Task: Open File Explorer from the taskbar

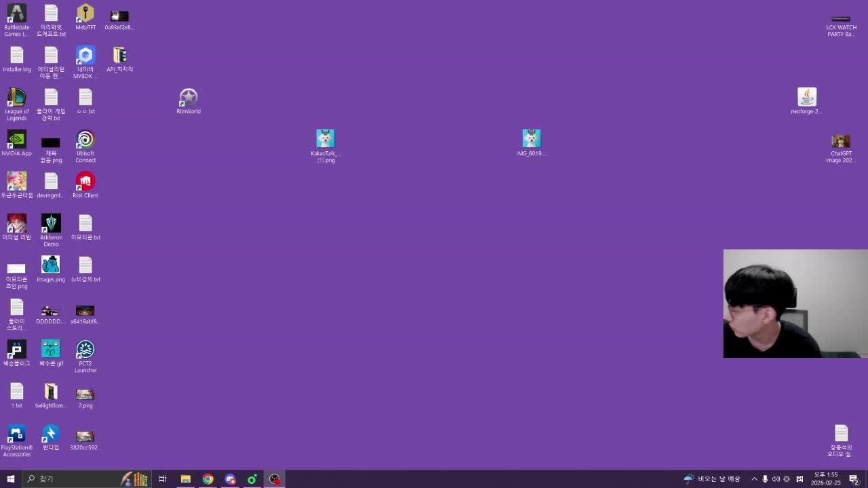Action: tap(185, 479)
